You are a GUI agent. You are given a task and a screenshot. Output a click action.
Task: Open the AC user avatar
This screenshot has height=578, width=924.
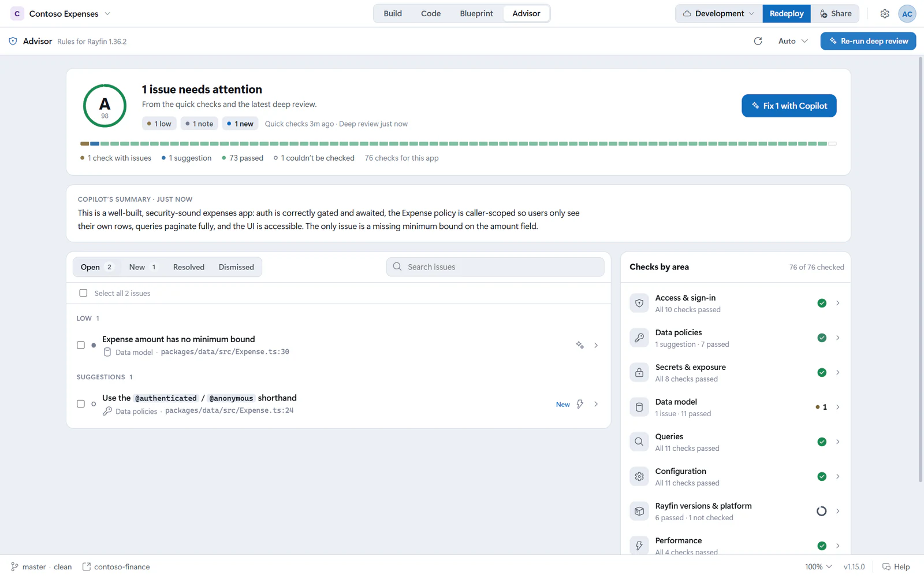[x=907, y=13]
